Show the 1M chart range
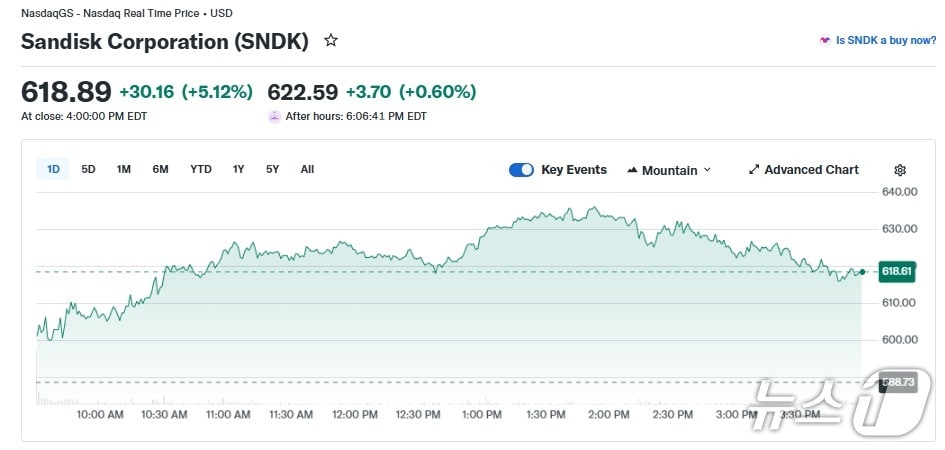 click(x=124, y=169)
